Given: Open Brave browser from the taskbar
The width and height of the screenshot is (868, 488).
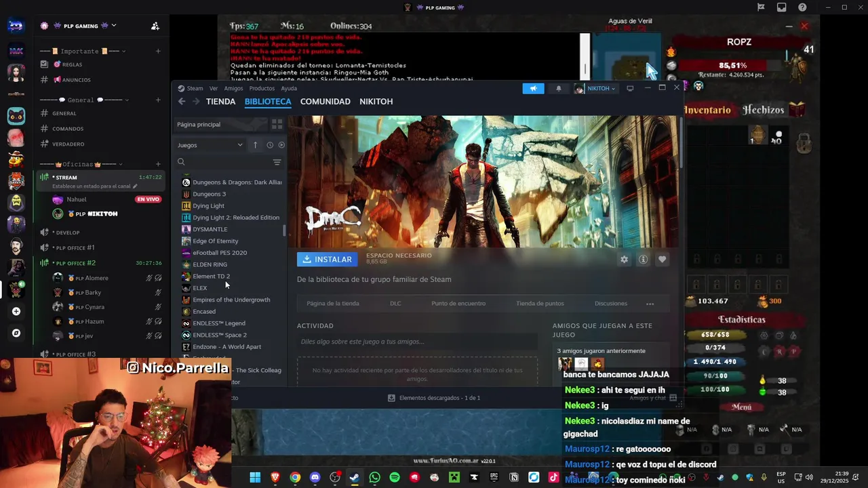Looking at the screenshot, I should (275, 478).
